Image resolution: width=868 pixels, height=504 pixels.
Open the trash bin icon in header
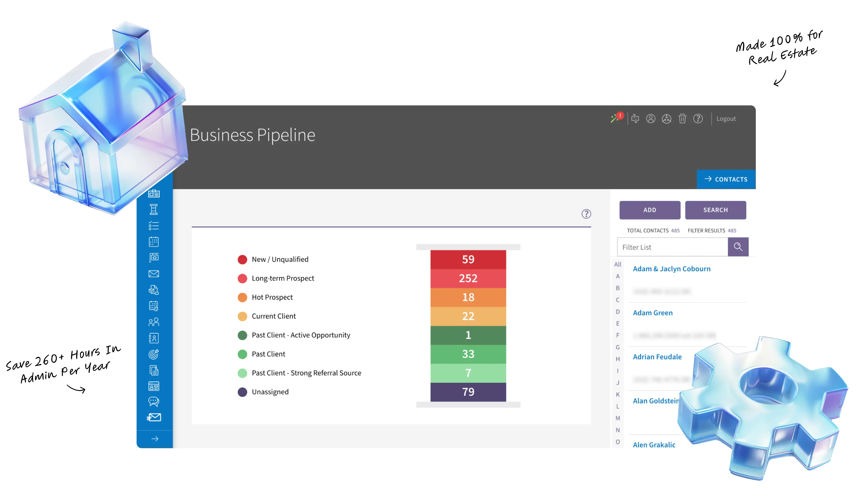point(682,118)
